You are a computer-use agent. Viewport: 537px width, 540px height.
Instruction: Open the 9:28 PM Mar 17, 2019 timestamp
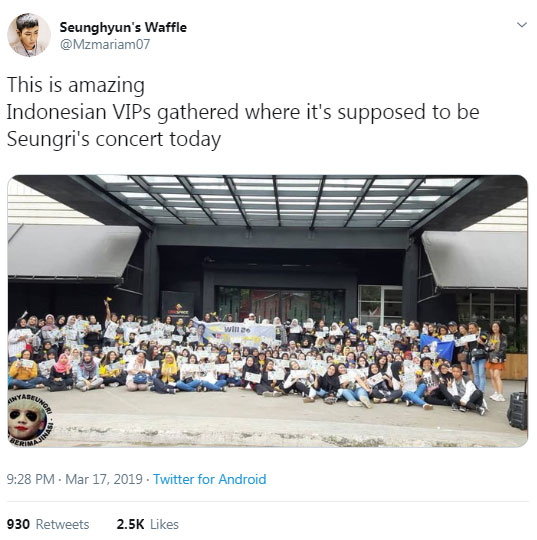click(74, 479)
